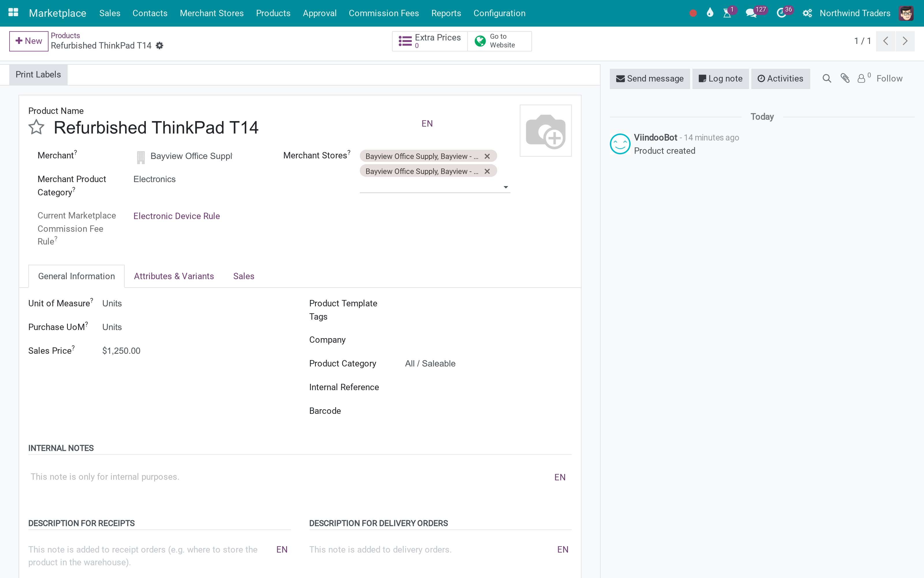This screenshot has height=578, width=924.
Task: Select the General Information tab
Action: 76,276
